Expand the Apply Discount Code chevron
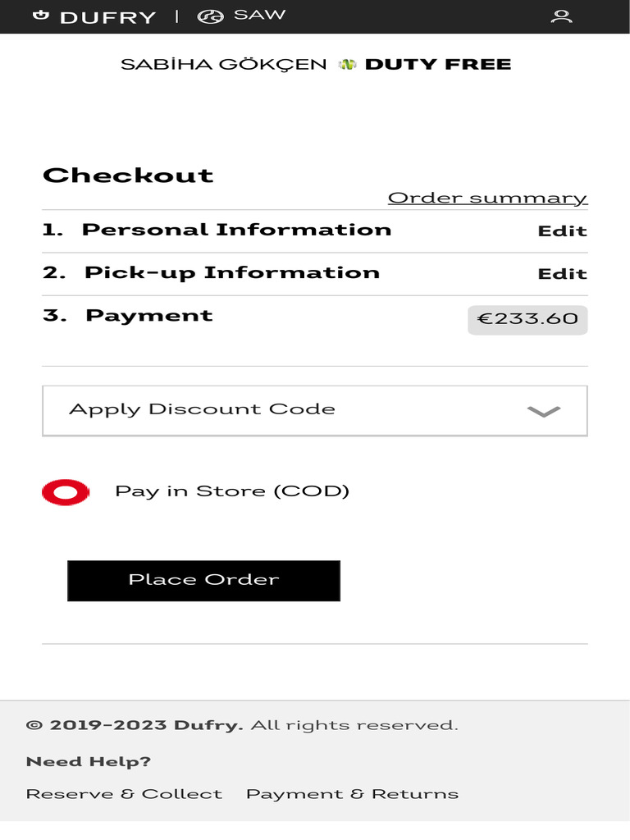630x840 pixels. tap(543, 411)
